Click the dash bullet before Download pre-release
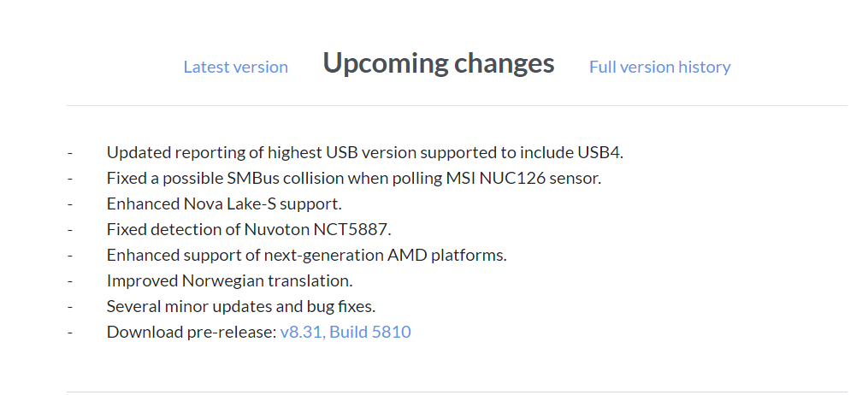The height and width of the screenshot is (395, 868). tap(70, 332)
